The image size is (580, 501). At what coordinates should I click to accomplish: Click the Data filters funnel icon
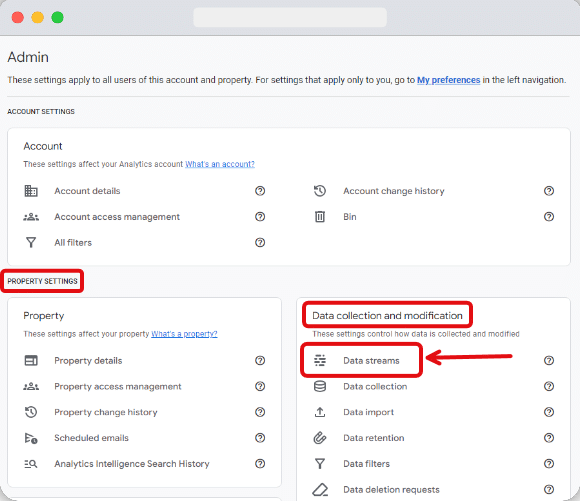(x=320, y=464)
